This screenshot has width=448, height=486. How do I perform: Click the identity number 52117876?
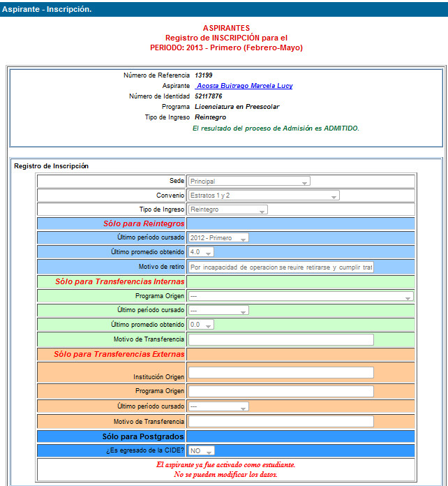(209, 96)
